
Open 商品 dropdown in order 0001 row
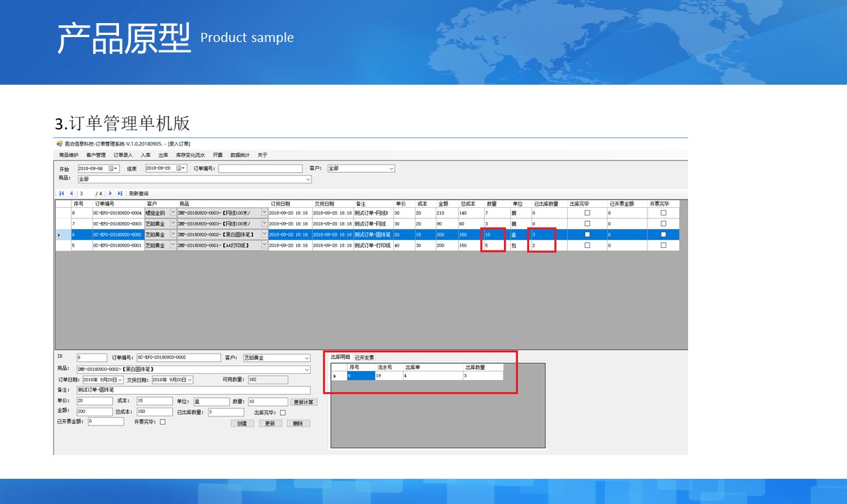pyautogui.click(x=265, y=245)
